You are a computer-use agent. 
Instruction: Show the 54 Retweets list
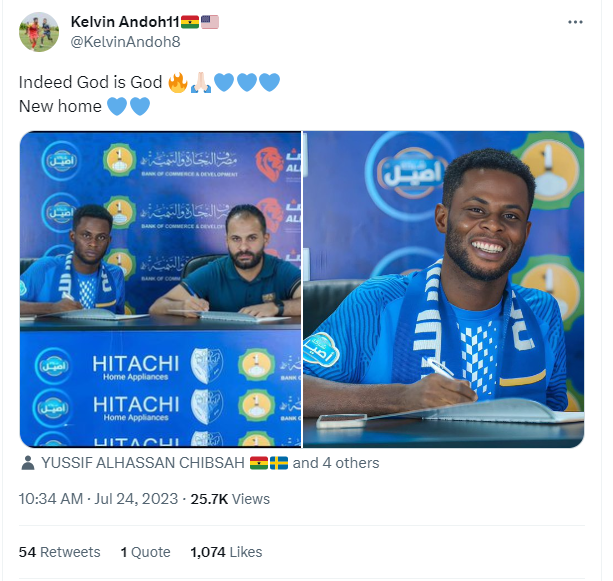(x=59, y=552)
